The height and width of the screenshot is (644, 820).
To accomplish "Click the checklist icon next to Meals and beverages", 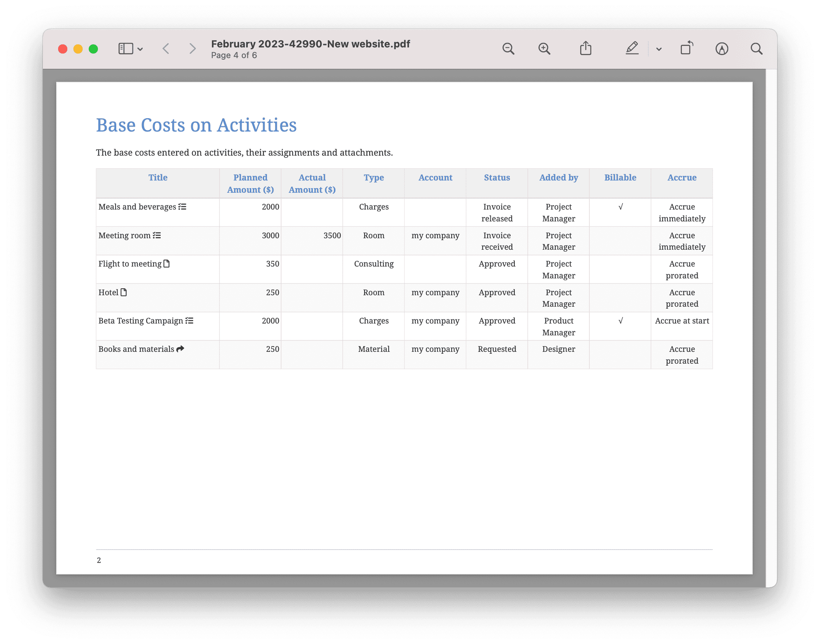I will click(x=182, y=207).
